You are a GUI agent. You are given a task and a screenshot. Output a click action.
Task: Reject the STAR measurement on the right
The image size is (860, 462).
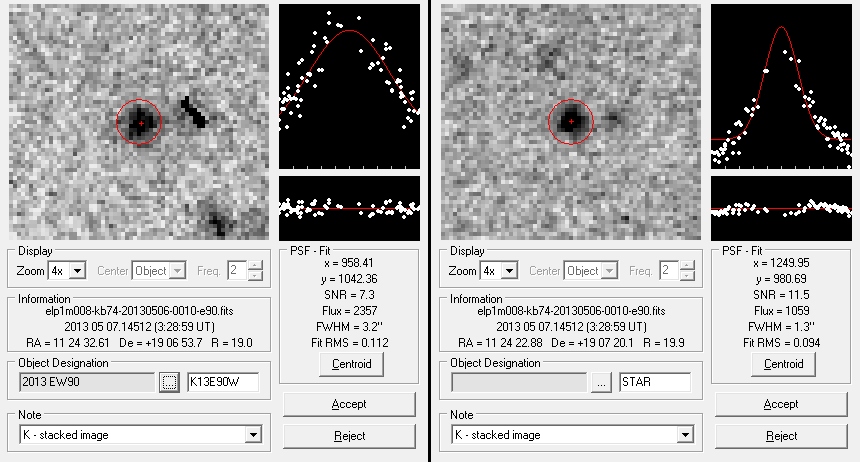780,436
